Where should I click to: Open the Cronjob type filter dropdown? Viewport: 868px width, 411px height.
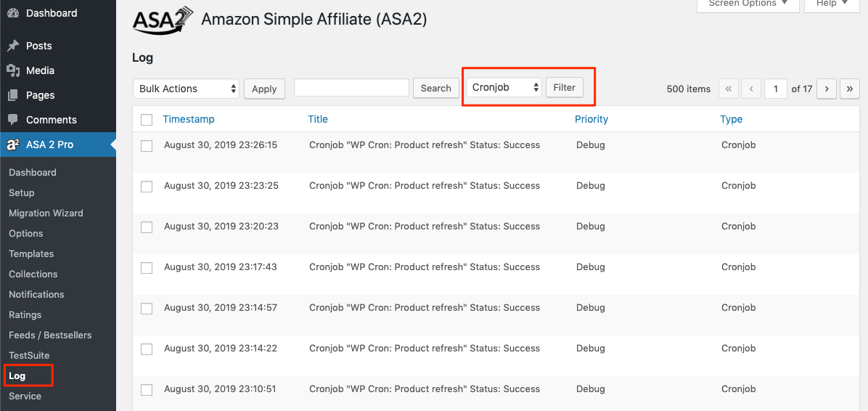click(x=504, y=88)
